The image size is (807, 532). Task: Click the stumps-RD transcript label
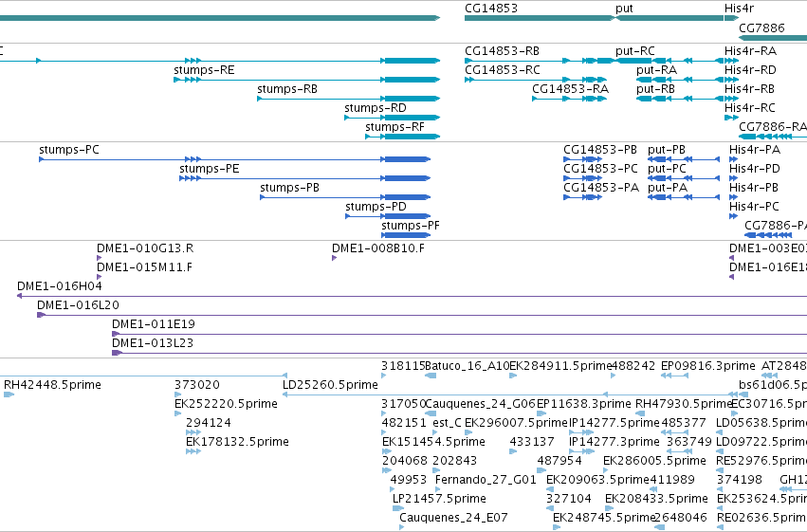(x=376, y=108)
